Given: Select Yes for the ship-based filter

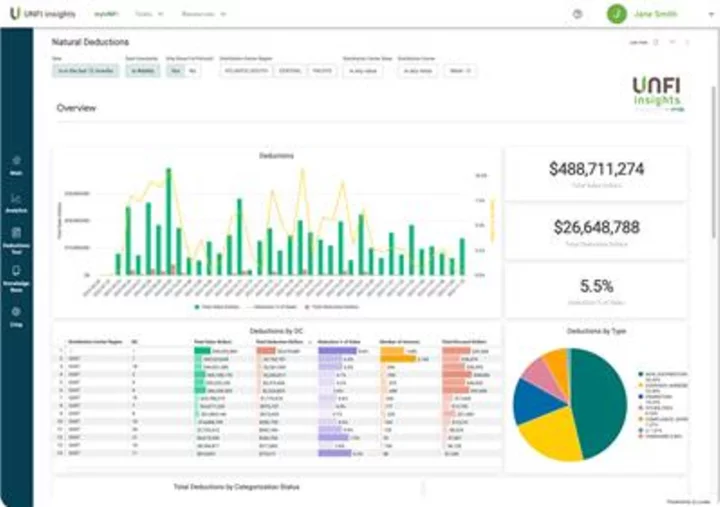Looking at the screenshot, I should pyautogui.click(x=176, y=71).
